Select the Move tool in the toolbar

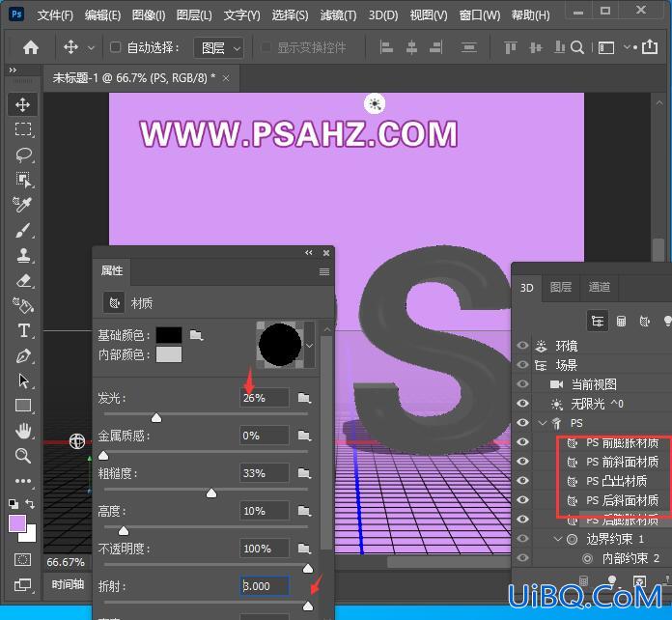click(x=23, y=104)
